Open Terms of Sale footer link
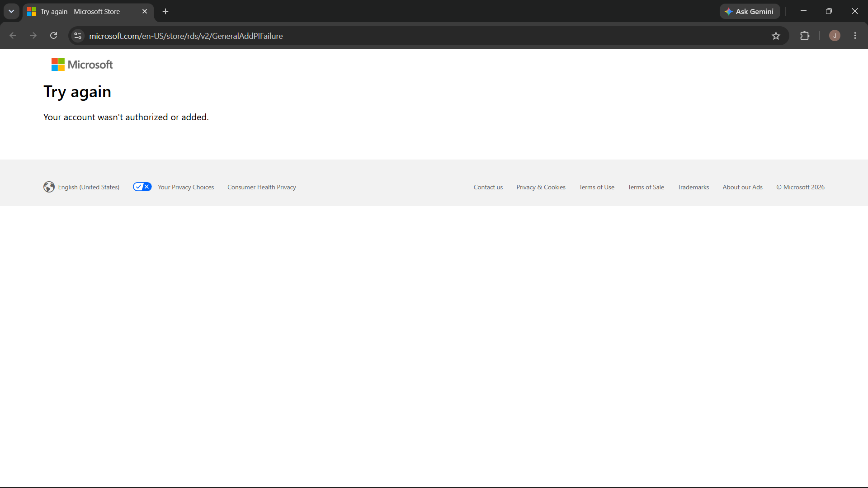This screenshot has width=868, height=488. (646, 187)
